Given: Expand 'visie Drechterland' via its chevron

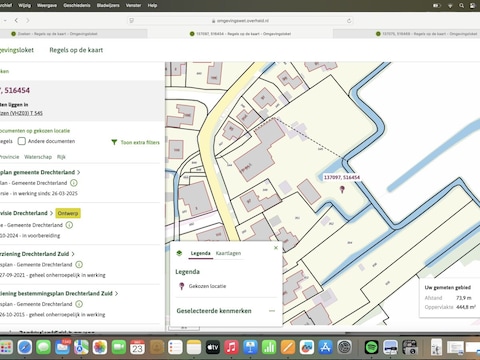Looking at the screenshot, I should 51,213.
